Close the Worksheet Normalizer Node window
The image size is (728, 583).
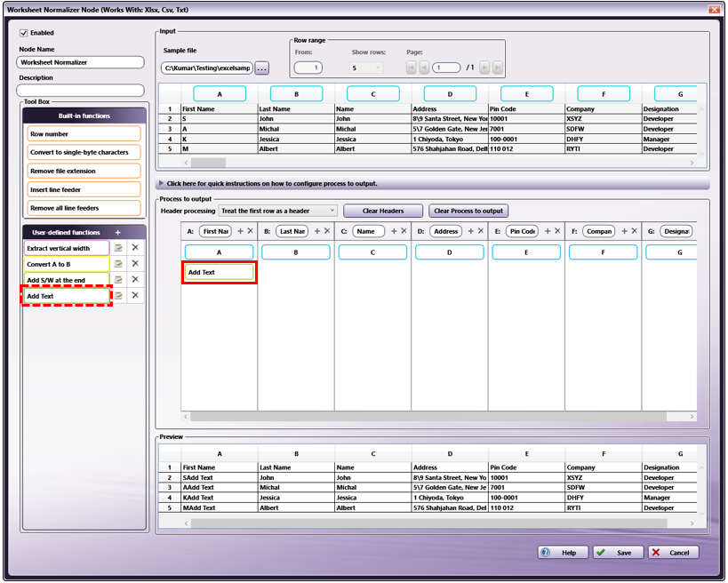click(714, 9)
